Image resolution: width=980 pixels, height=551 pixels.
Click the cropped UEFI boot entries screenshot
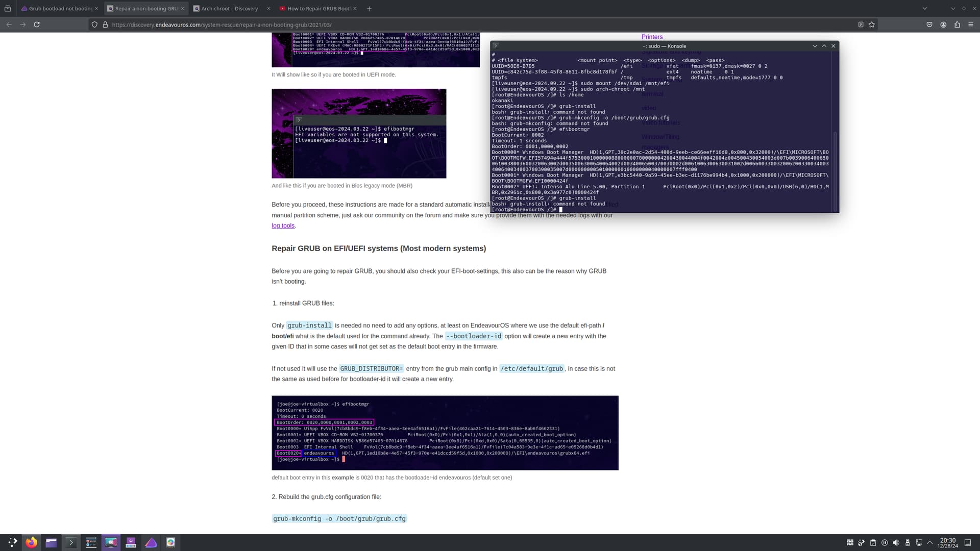(x=376, y=49)
